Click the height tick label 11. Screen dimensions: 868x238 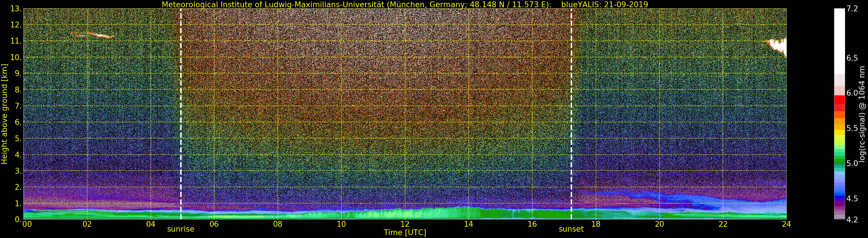[x=16, y=41]
